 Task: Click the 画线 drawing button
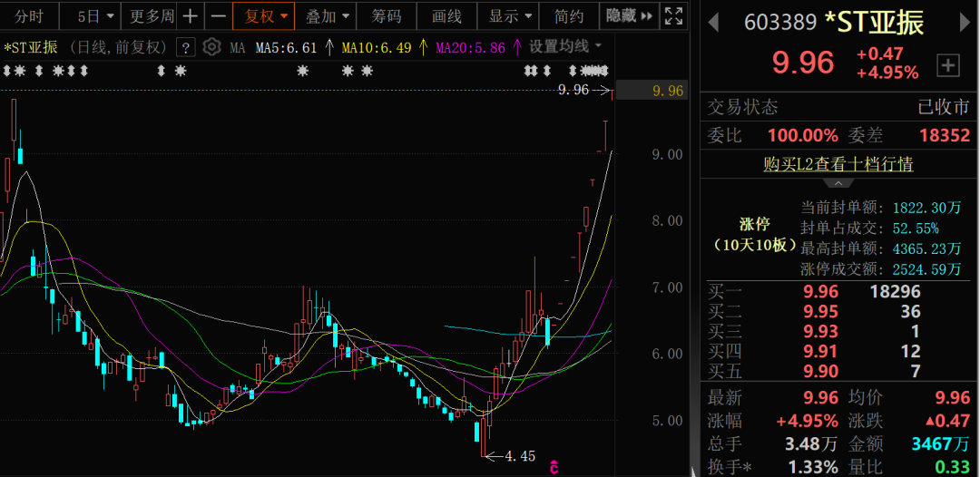[447, 16]
